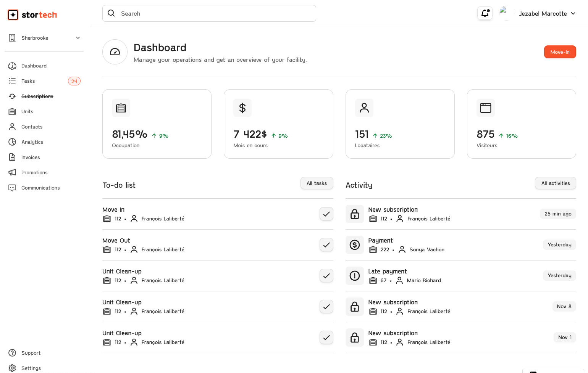This screenshot has width=588, height=373.
Task: Open the Dashboard sidebar item
Action: click(34, 66)
